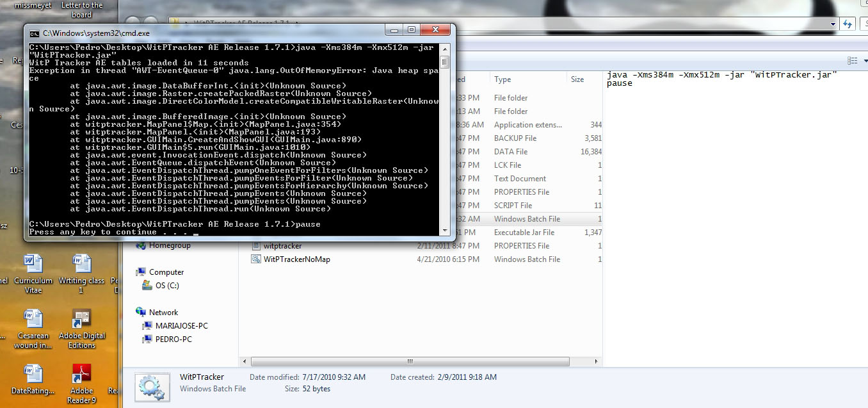Click cmd window scrollbar down arrow
The image size is (868, 408).
(x=444, y=231)
